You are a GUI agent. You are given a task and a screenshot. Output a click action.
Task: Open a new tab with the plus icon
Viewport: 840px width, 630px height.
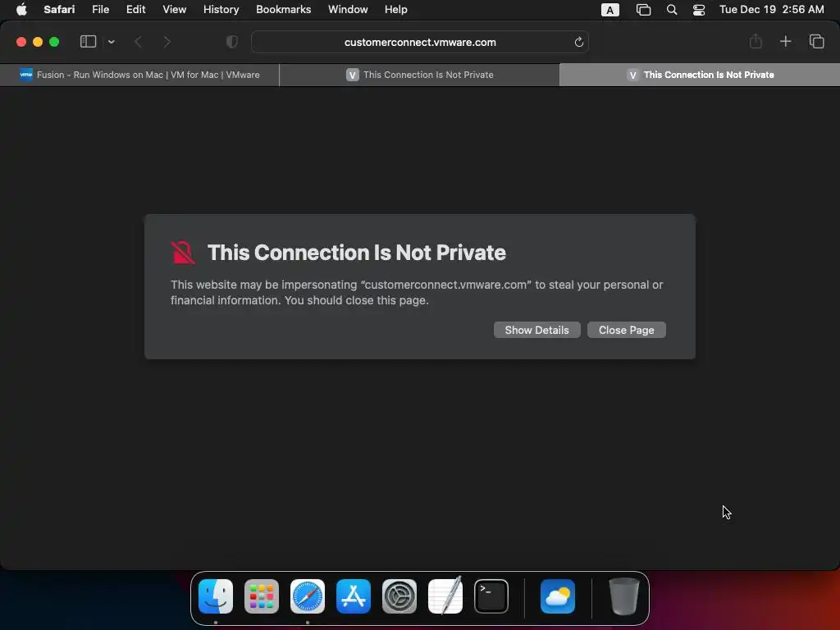(785, 41)
